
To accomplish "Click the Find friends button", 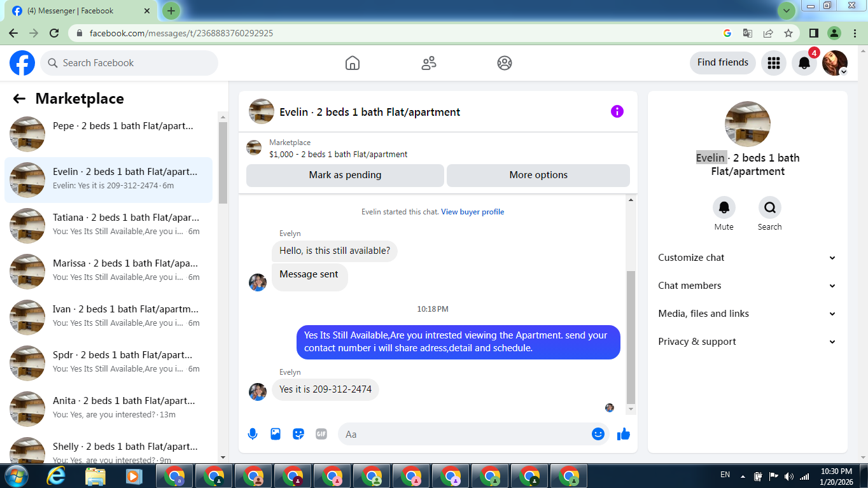I will coord(723,62).
